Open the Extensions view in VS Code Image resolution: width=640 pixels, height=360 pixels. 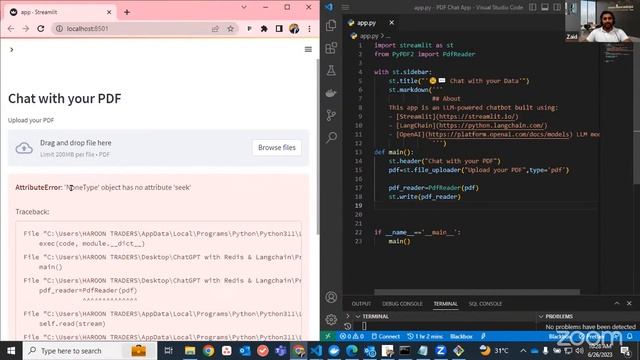(331, 48)
